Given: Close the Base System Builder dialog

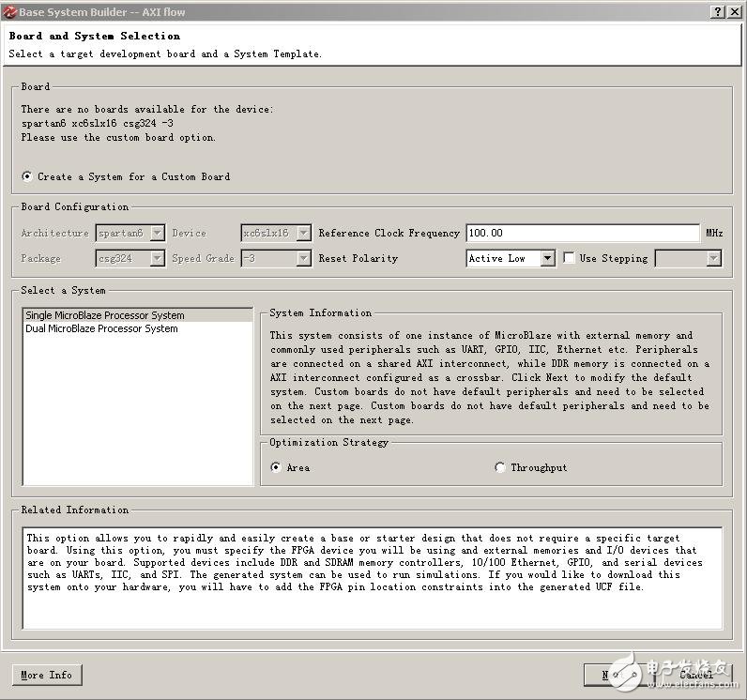Looking at the screenshot, I should [x=735, y=11].
